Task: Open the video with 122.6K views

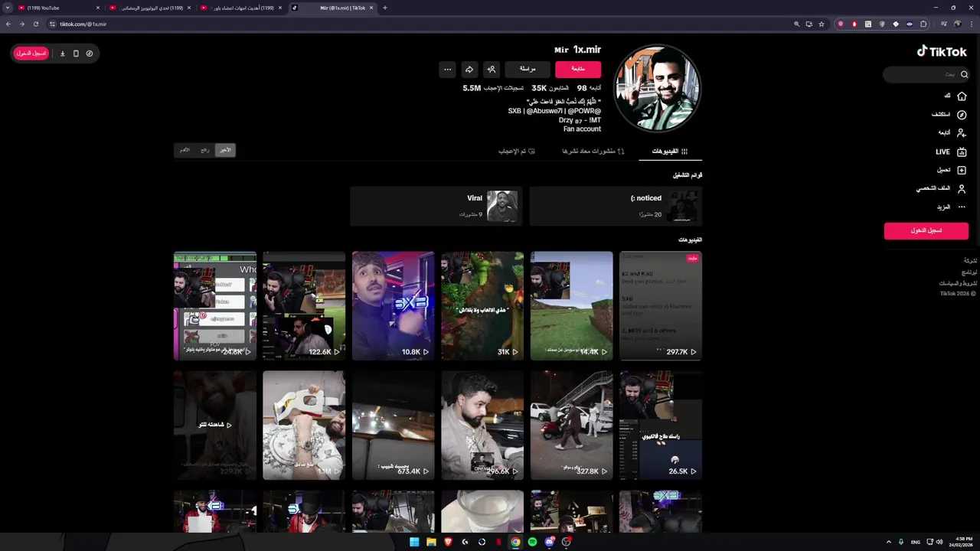Action: [304, 306]
